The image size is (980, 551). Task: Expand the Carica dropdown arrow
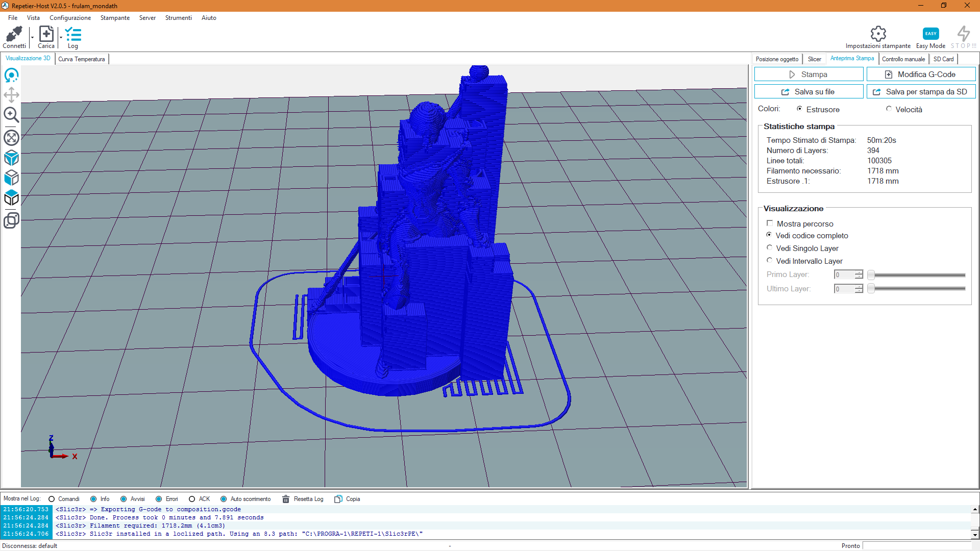tap(61, 37)
